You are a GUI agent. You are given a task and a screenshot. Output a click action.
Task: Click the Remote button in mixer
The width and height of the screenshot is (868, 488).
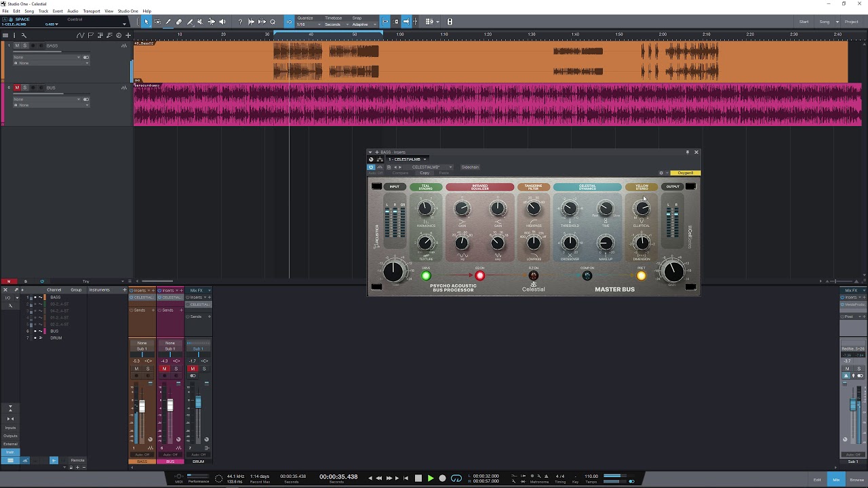click(x=78, y=460)
